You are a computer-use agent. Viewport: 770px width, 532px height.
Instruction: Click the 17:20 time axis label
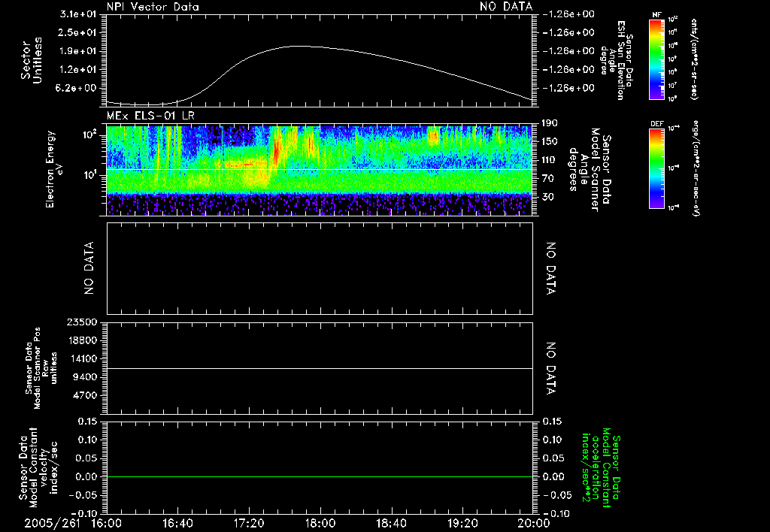pyautogui.click(x=249, y=523)
